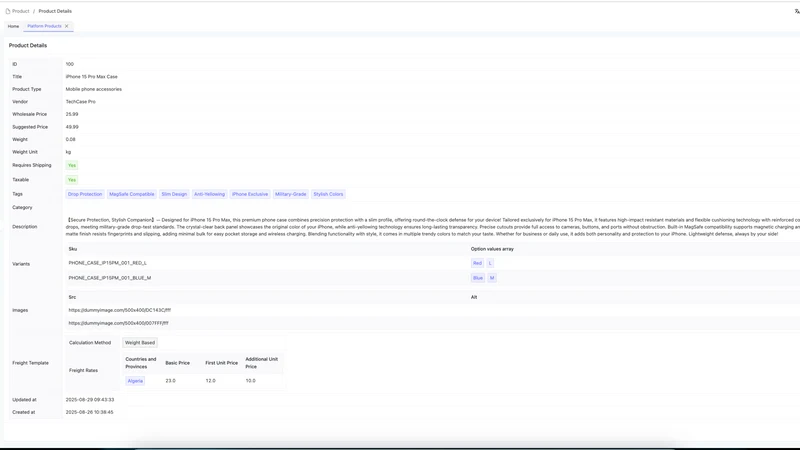Click the title value iPhone 15 Pro Max Case
This screenshot has width=800, height=450.
91,77
